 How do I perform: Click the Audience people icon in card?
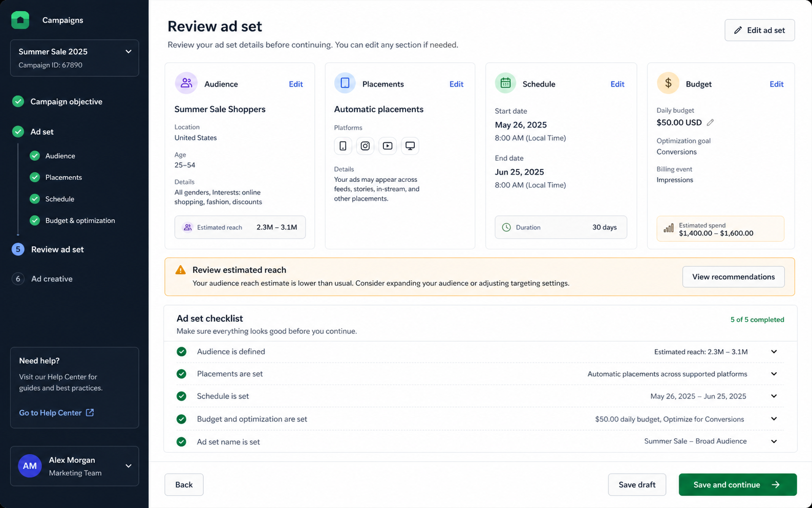[x=186, y=83]
